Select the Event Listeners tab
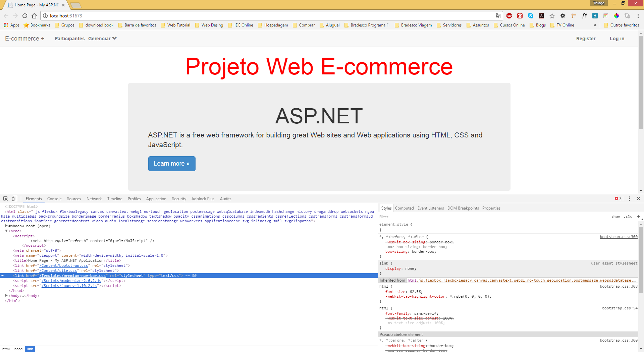Screen dimensions: 644x352 (x=431, y=208)
